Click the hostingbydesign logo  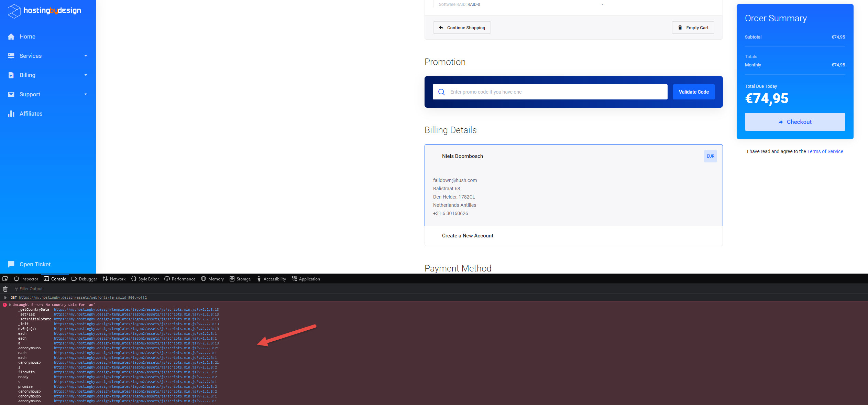tap(44, 11)
